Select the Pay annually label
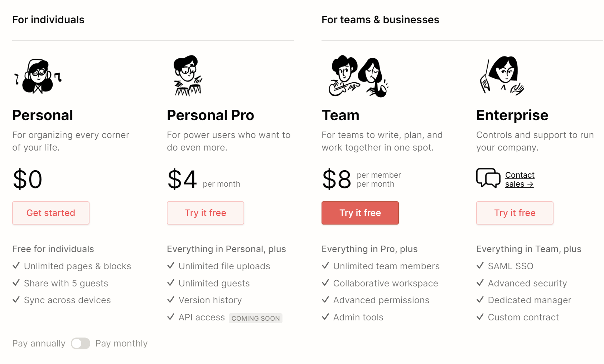Viewport: 604px width, 364px height. click(x=39, y=344)
